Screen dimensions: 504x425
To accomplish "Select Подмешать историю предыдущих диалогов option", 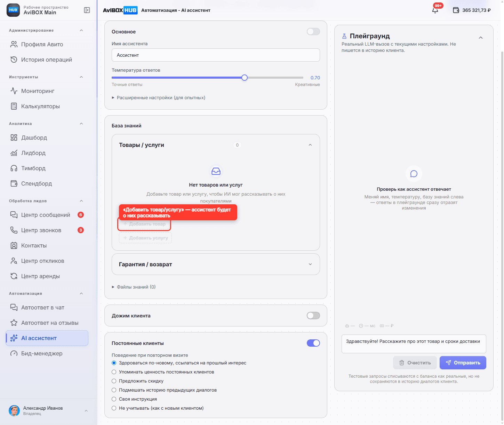I will coord(114,390).
